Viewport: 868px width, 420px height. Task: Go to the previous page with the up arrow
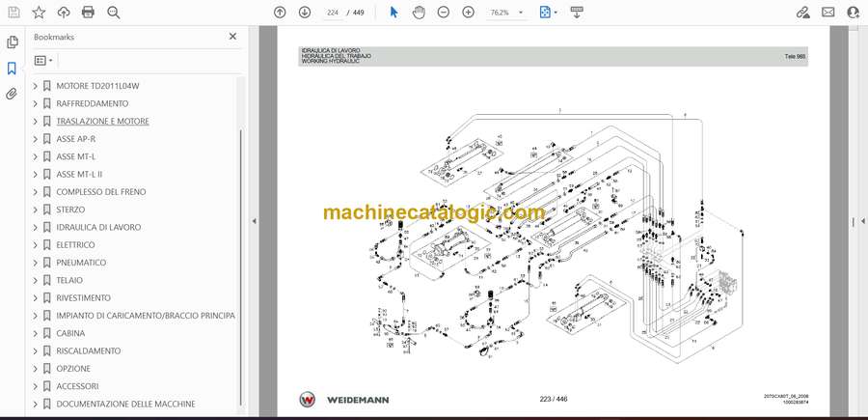pyautogui.click(x=280, y=13)
